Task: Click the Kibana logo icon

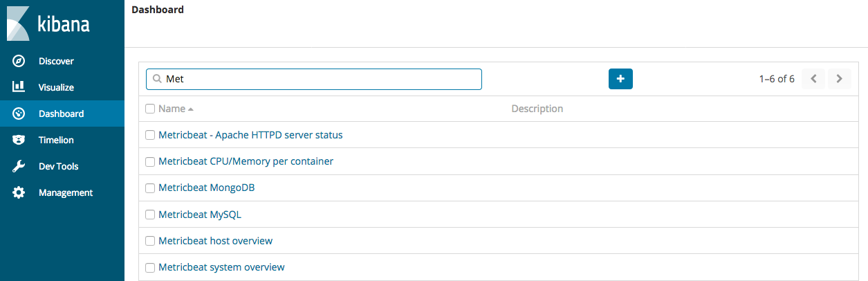Action: tap(19, 24)
